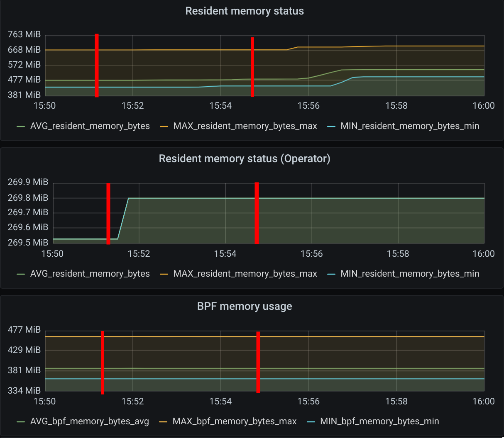Toggle MAX_resident_memory_bytes_max legend in the topmost panel
Image resolution: width=504 pixels, height=438 pixels.
(x=245, y=126)
